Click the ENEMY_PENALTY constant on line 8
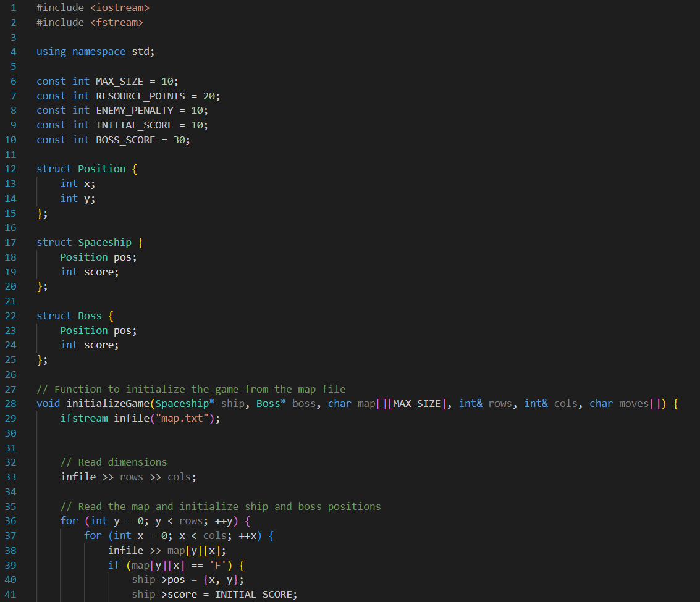This screenshot has height=602, width=700. (135, 110)
